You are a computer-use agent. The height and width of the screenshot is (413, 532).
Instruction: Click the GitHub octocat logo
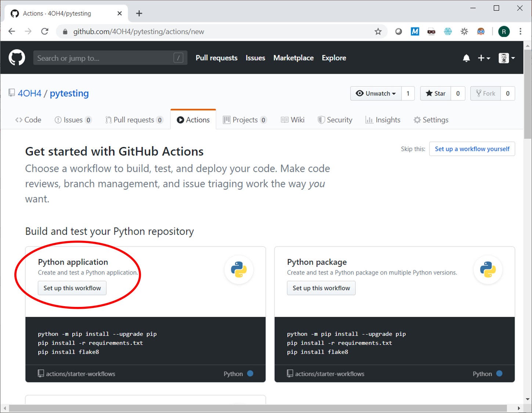click(17, 57)
